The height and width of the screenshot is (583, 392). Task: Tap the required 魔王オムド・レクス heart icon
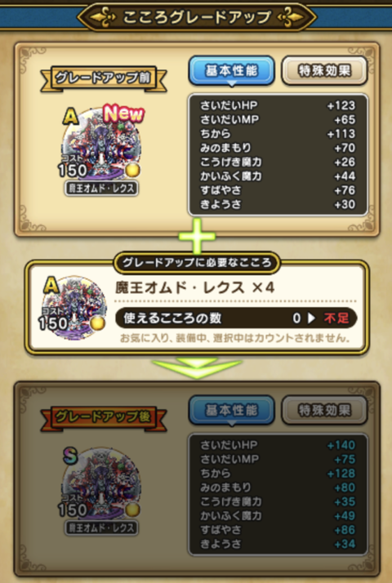73,307
